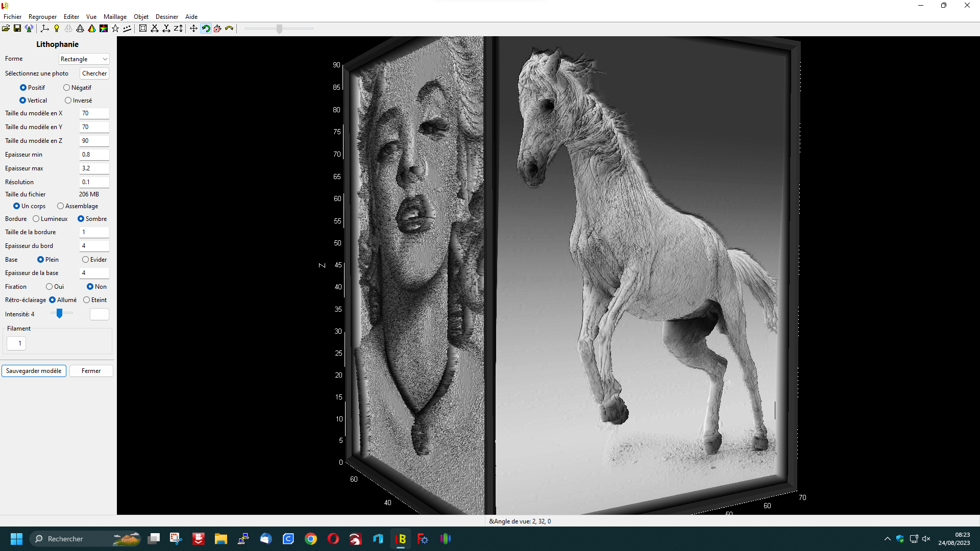Click the open folder icon in the toolbar
This screenshot has height=551, width=980.
(x=6, y=29)
